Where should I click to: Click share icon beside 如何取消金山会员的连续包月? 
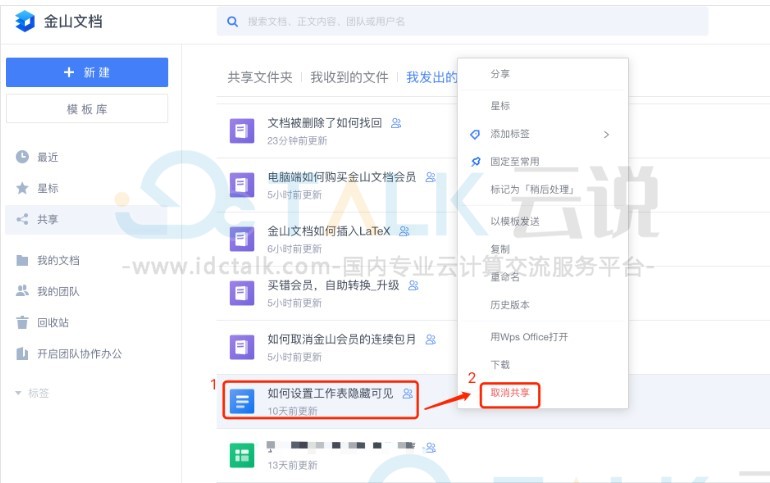tap(430, 339)
